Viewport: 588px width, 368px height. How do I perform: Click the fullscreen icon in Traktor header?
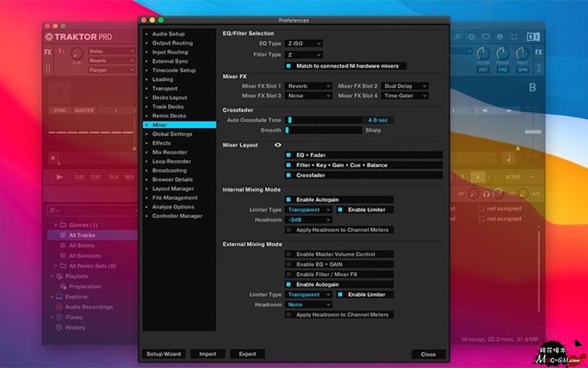click(x=514, y=37)
